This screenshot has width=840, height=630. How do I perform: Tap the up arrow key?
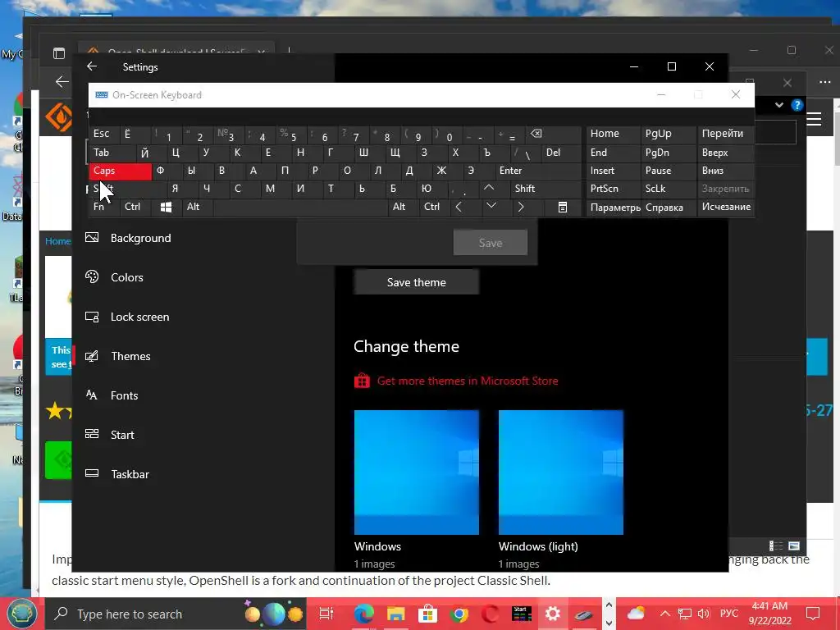[489, 188]
